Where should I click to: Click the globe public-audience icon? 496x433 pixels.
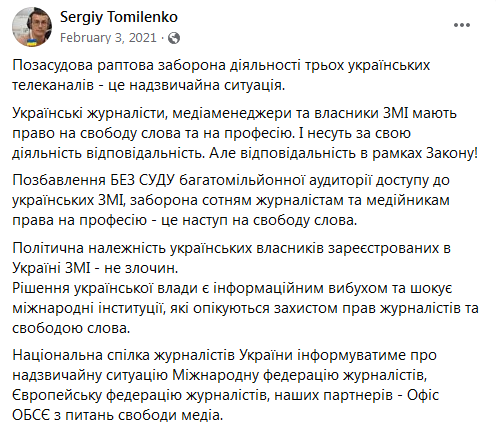pos(174,38)
